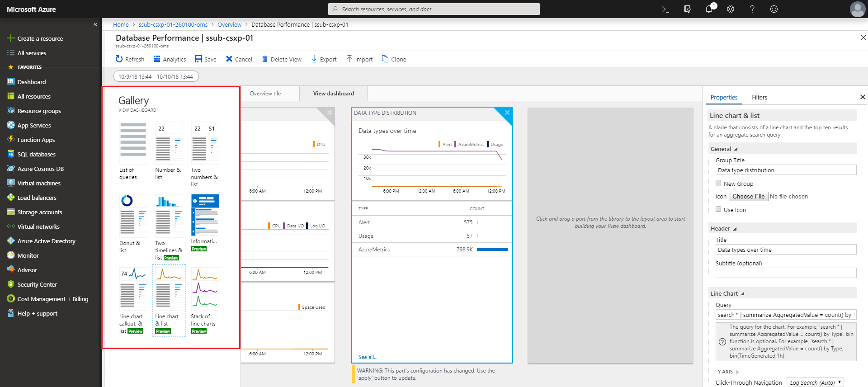
Task: Click the Export download icon
Action: click(x=314, y=59)
